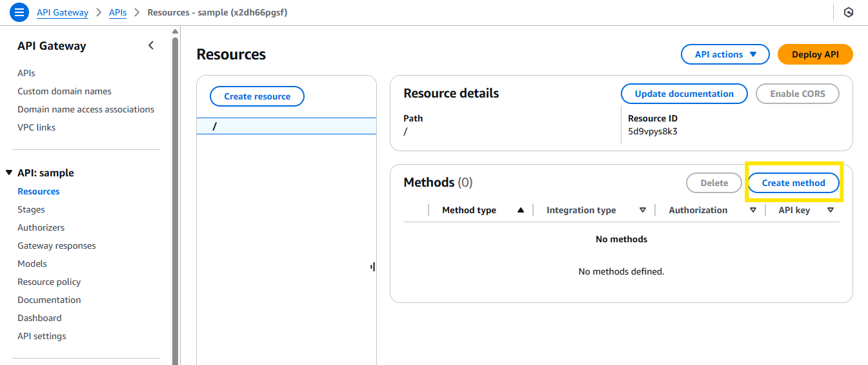Click Create resource button
The image size is (868, 365).
[257, 96]
